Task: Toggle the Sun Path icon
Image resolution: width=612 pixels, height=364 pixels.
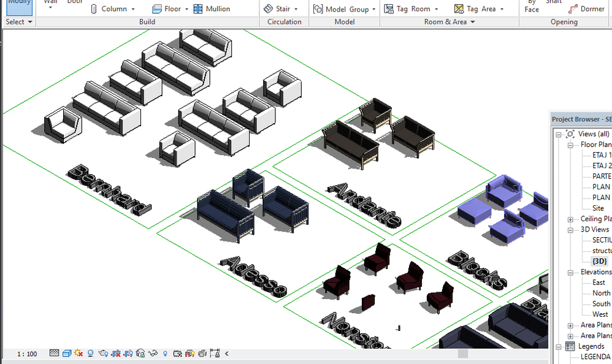Action: [78, 353]
